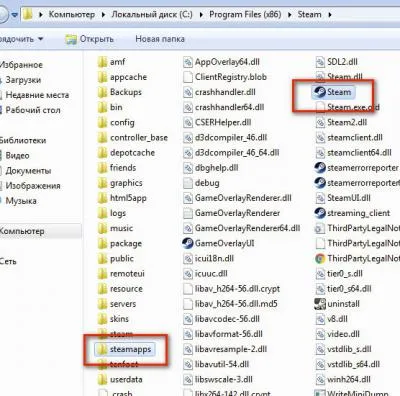
Task: Select the depotcache folder icon
Action: click(102, 153)
